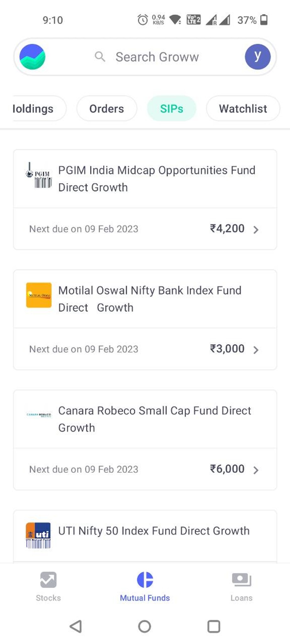Select the SIPs tab
The height and width of the screenshot is (644, 290).
coord(172,108)
